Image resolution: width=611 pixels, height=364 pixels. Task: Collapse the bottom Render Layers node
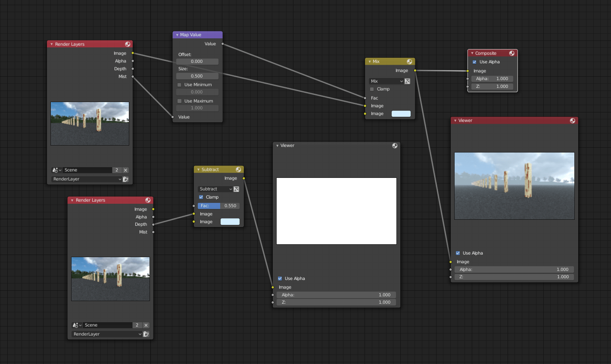pyautogui.click(x=72, y=200)
